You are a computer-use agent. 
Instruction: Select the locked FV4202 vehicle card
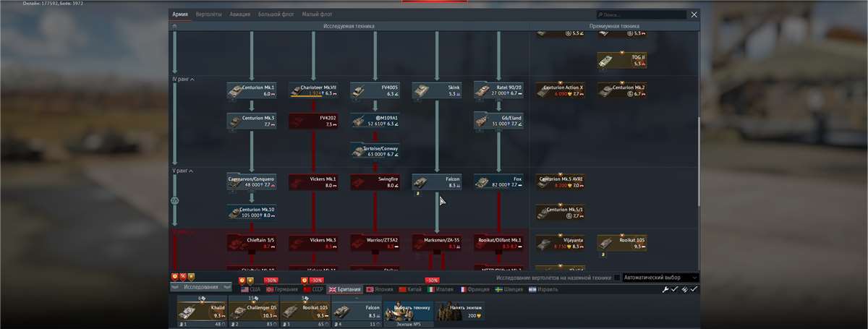coord(313,121)
